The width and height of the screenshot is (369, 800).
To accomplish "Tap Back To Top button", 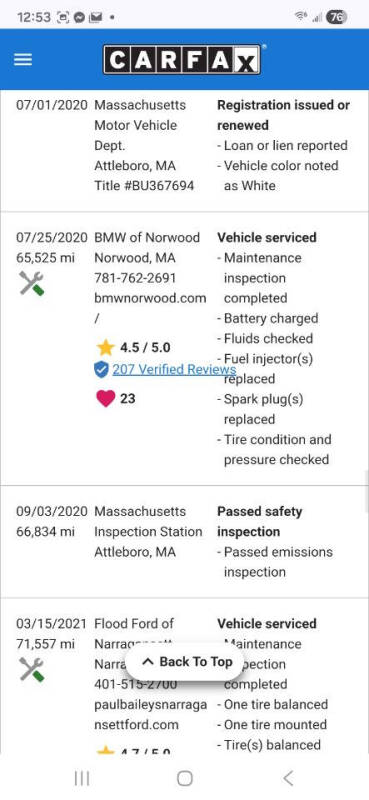I will [x=185, y=662].
